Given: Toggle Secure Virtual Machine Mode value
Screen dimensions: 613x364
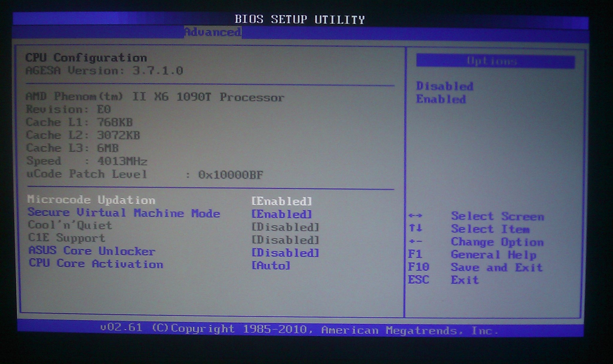Looking at the screenshot, I should (x=281, y=214).
